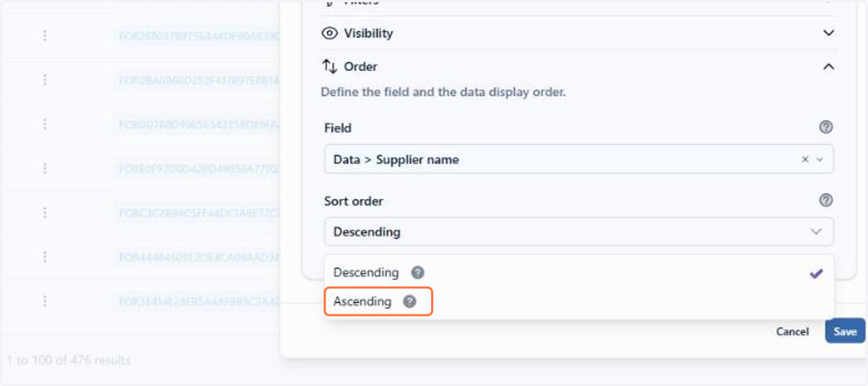
Task: Click the Order arrows icon
Action: tap(329, 67)
